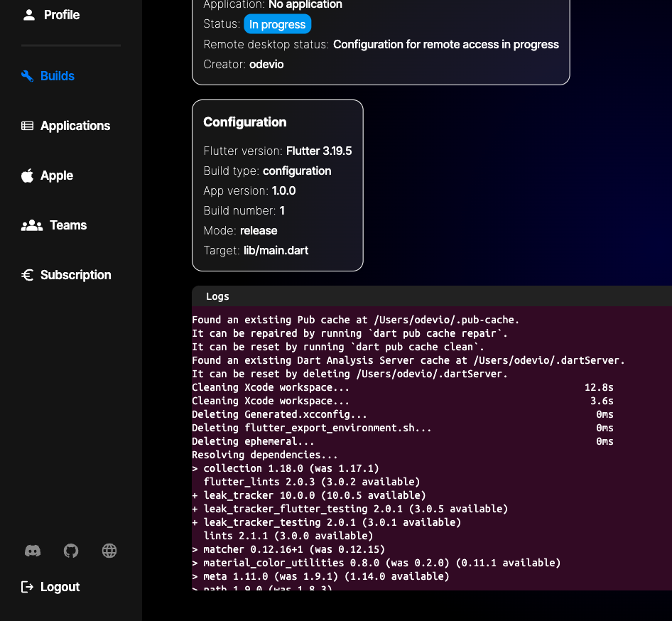
Task: Select the Builds menu label
Action: 58,76
